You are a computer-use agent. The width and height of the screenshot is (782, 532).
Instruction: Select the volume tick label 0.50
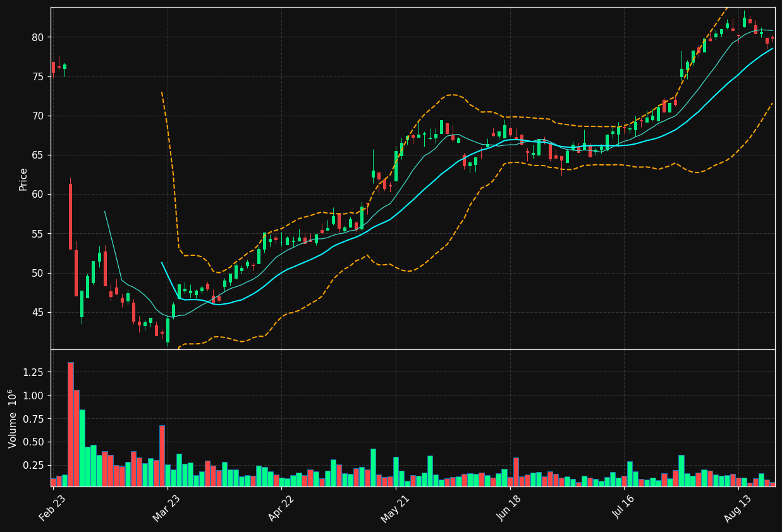click(x=33, y=442)
